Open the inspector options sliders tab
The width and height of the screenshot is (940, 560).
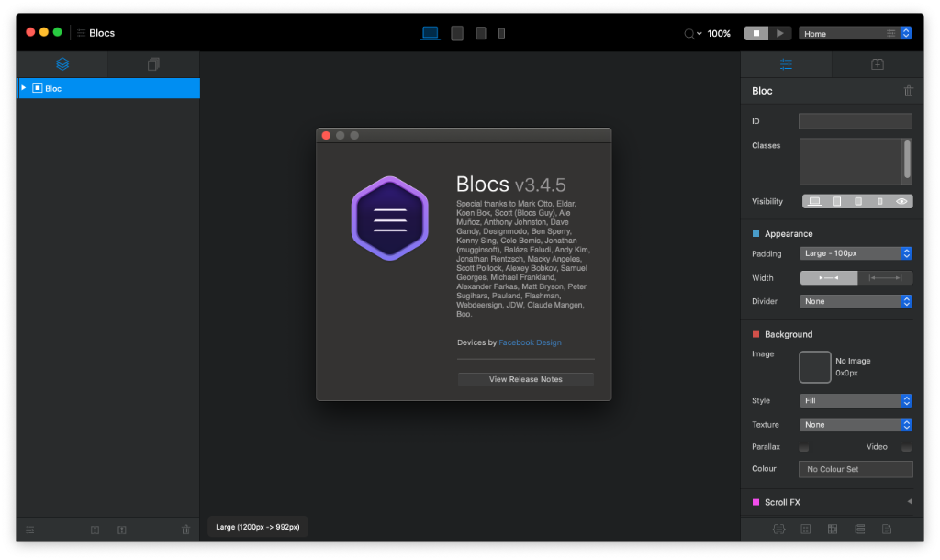[786, 64]
